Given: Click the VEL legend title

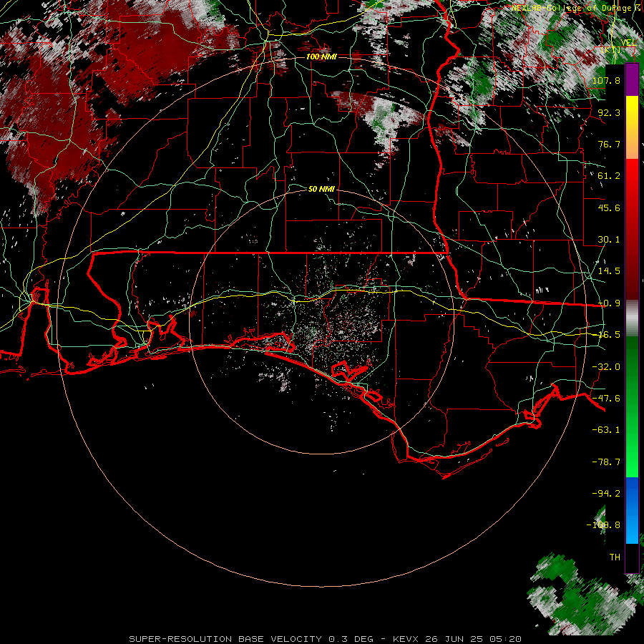Looking at the screenshot, I should (628, 43).
